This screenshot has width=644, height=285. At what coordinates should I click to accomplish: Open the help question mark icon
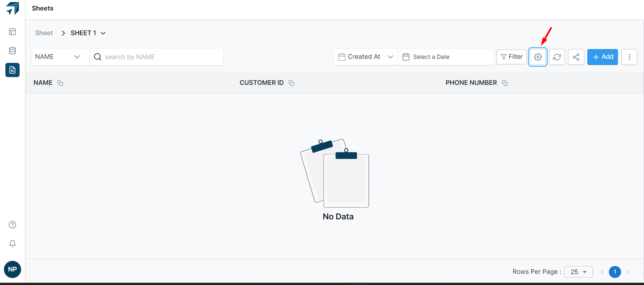coord(12,225)
